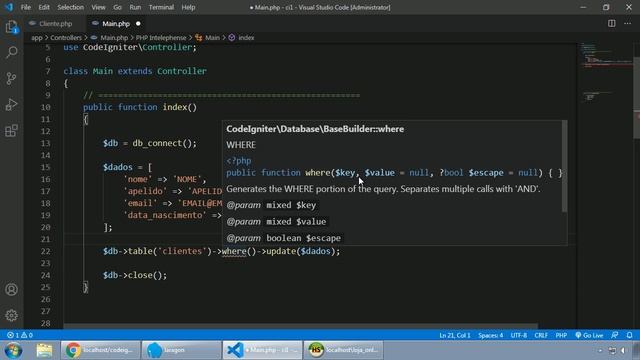Open the Run menu
Screen dimensions: 640x360
(135, 7)
